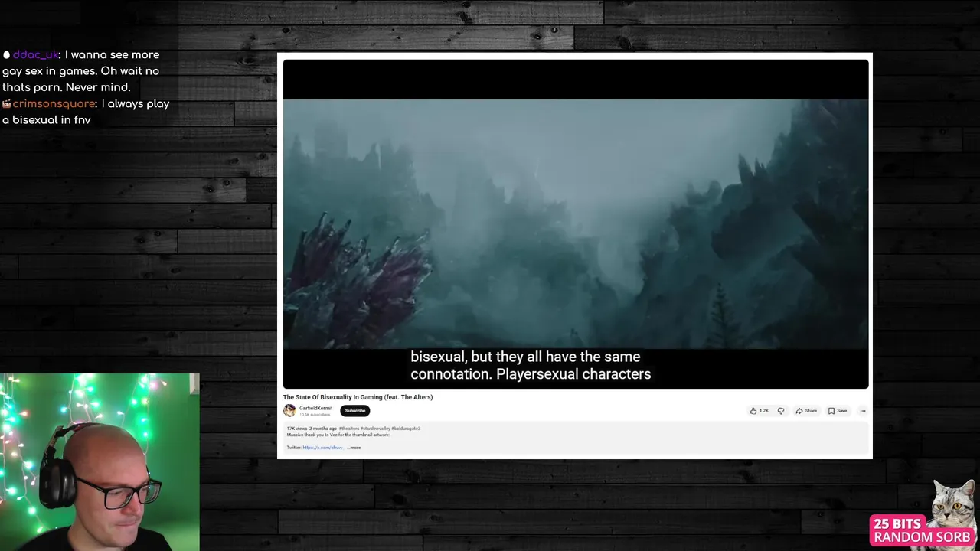Image resolution: width=980 pixels, height=551 pixels.
Task: Click the badge dot beside ddac_uk
Action: pos(6,55)
